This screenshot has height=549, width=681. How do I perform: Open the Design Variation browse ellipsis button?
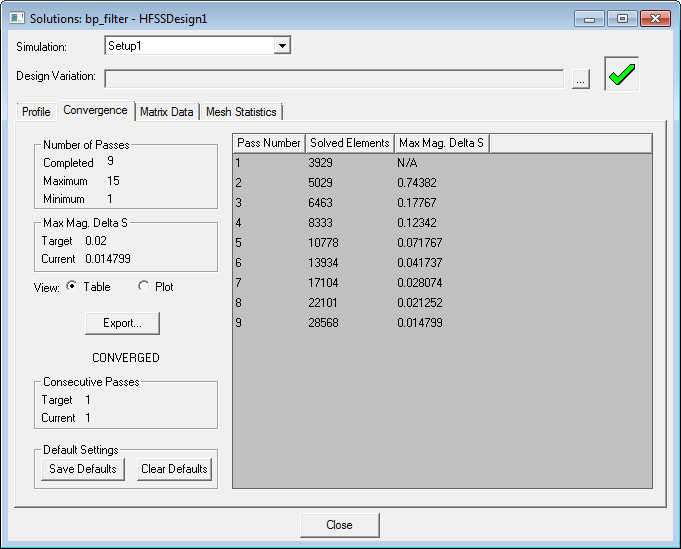[581, 79]
